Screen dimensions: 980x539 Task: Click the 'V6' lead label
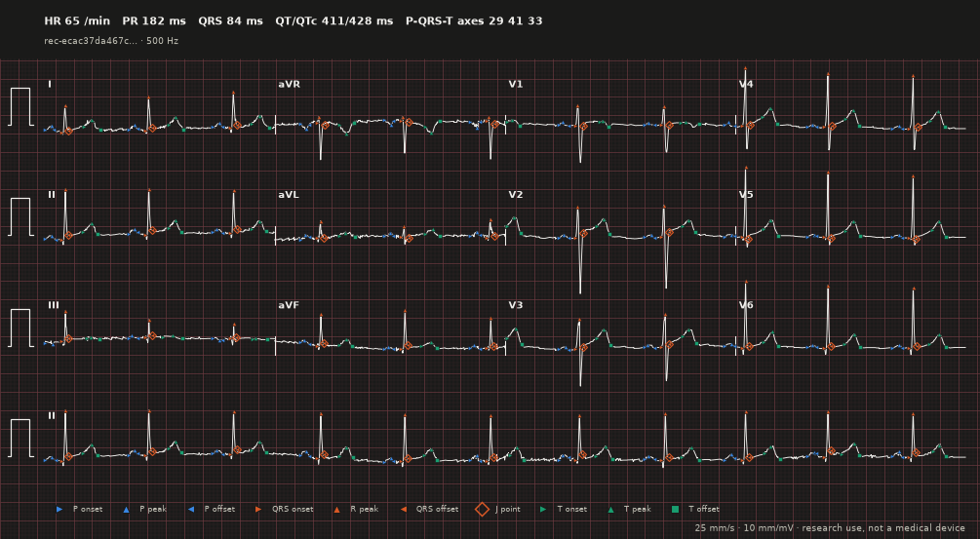746,305
